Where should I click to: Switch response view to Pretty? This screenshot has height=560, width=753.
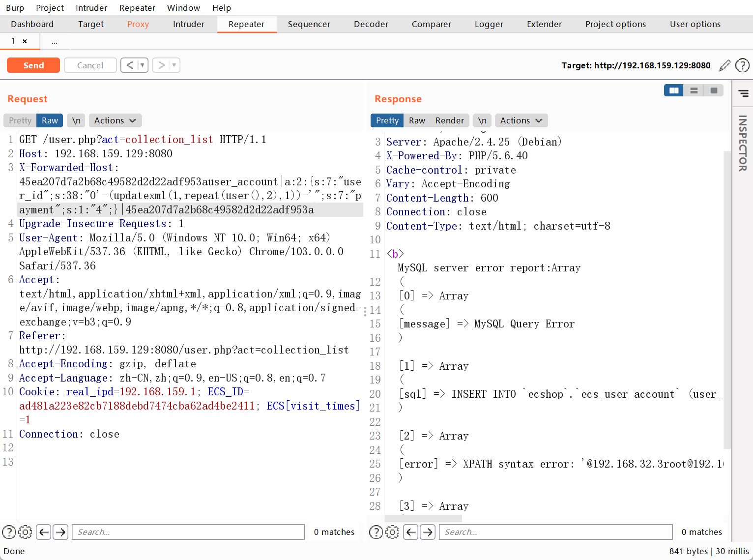387,120
